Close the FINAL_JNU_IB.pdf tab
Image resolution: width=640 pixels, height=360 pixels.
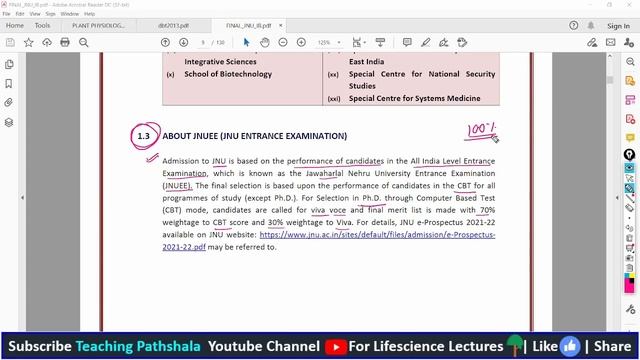pos(281,25)
